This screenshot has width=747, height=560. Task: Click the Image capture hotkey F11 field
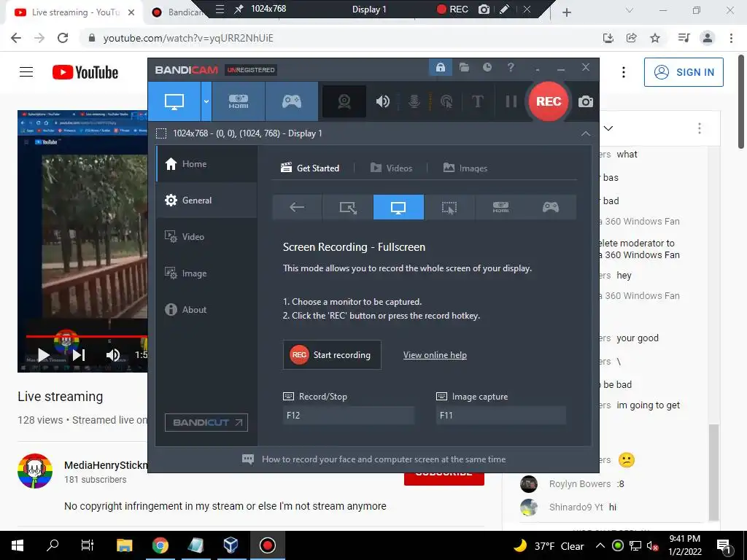point(500,415)
